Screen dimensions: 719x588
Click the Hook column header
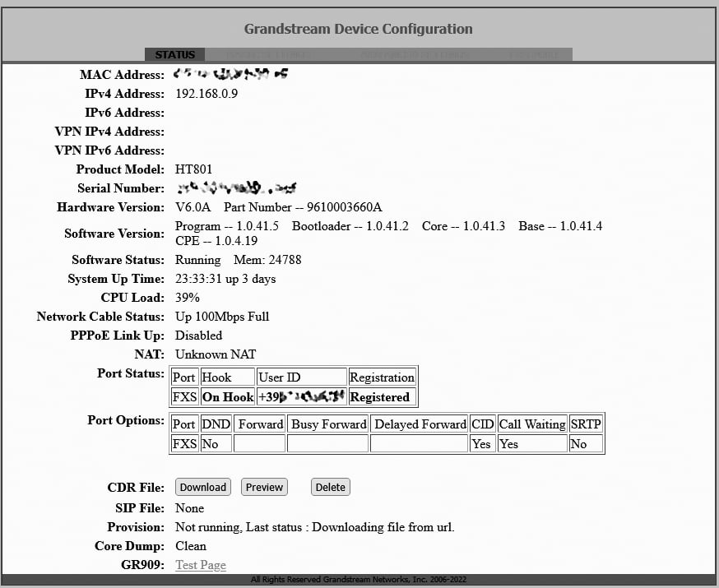[x=227, y=377]
